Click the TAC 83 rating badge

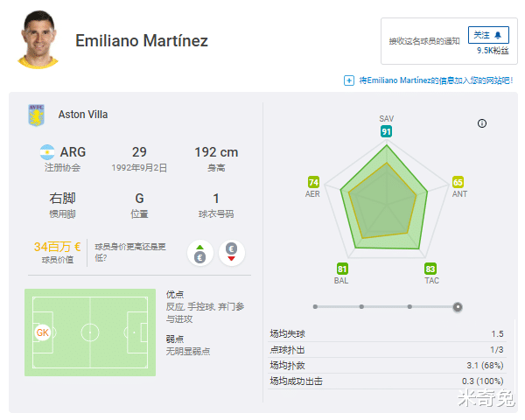pyautogui.click(x=430, y=269)
